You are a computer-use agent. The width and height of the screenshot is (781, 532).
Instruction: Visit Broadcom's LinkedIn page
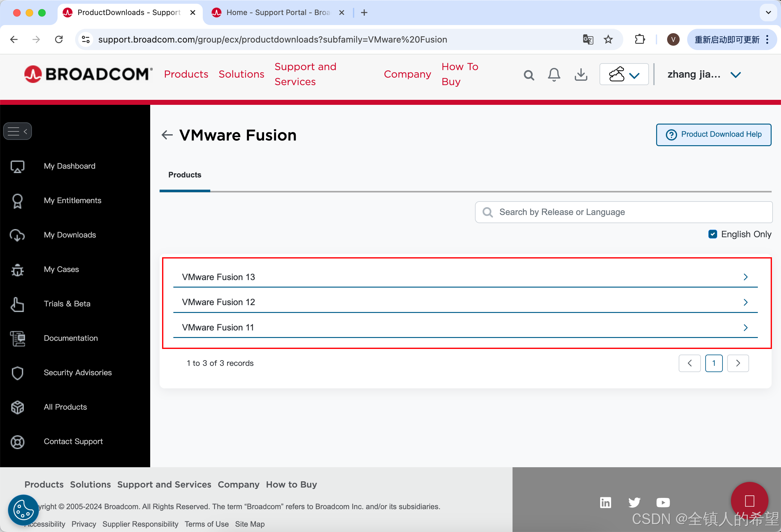[x=605, y=502]
